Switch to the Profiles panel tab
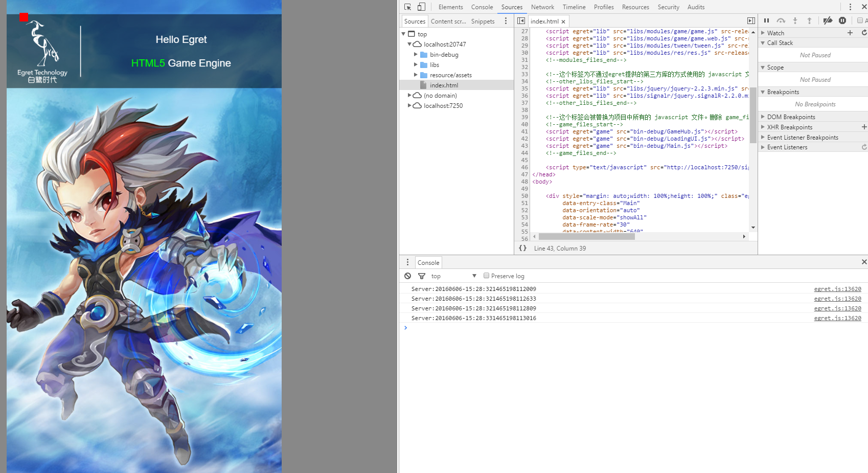 604,7
